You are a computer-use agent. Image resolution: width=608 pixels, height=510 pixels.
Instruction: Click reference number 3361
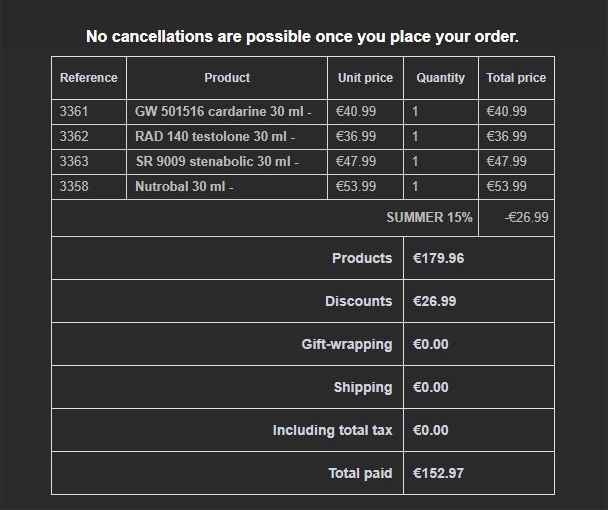[x=74, y=112]
